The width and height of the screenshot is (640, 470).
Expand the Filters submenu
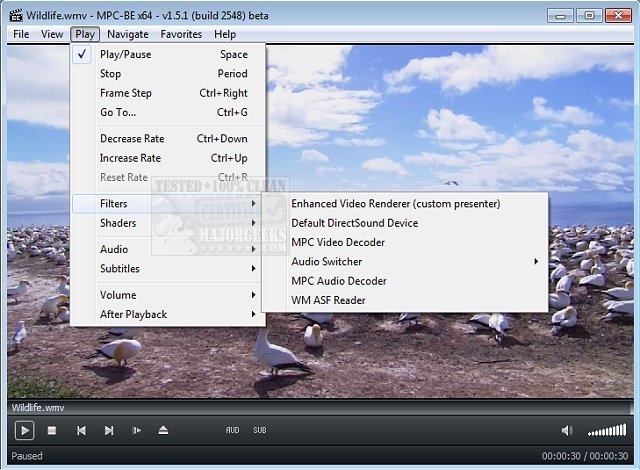click(168, 204)
